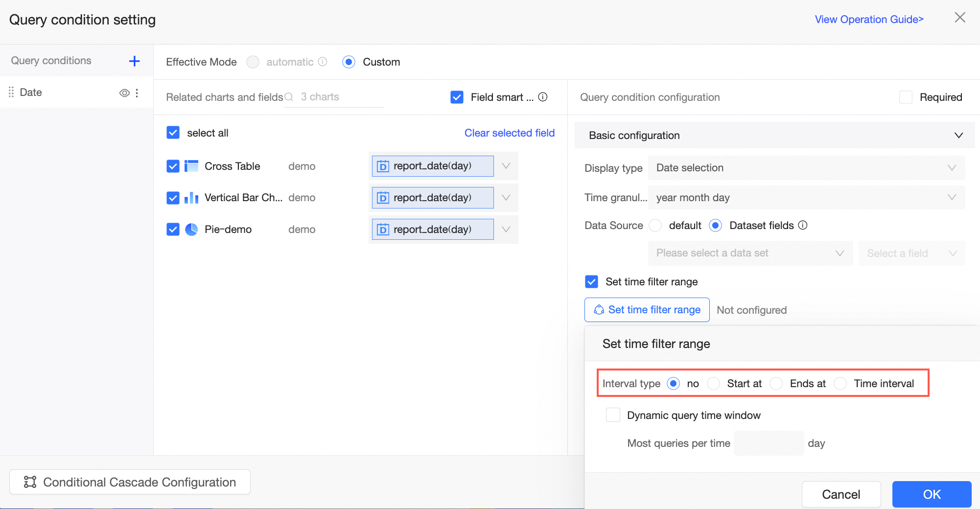Select report_date(day) field for Vertical Bar

point(433,197)
